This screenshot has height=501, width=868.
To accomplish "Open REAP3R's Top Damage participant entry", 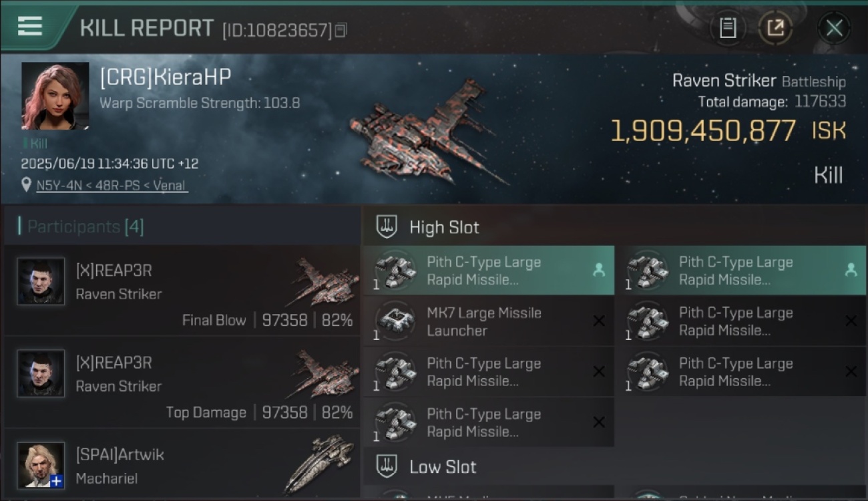I will [182, 383].
